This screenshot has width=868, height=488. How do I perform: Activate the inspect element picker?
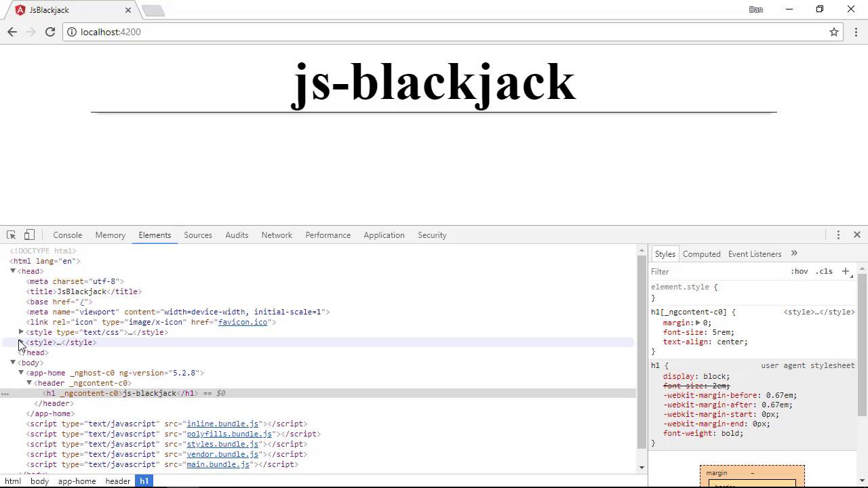[x=12, y=235]
